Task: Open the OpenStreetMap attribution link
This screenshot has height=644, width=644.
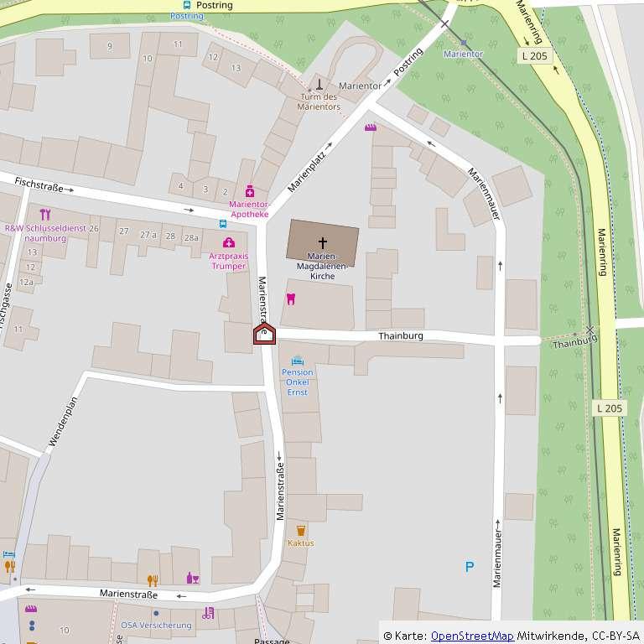Action: (x=472, y=636)
